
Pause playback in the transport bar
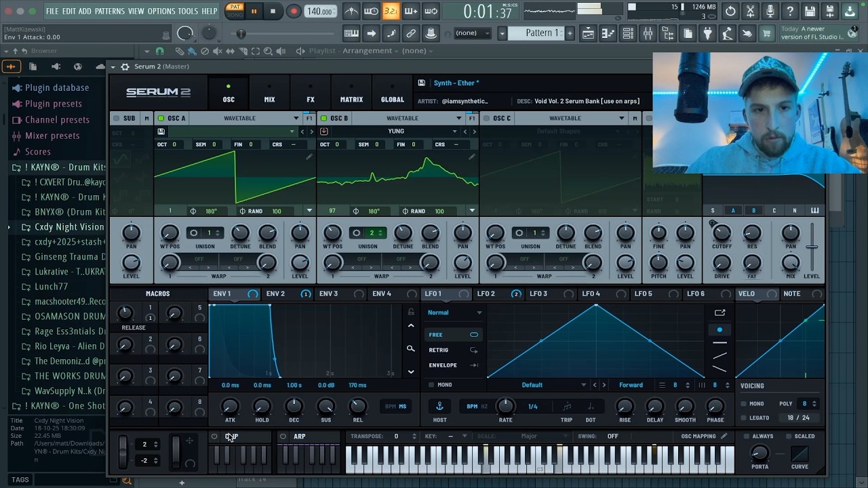tap(254, 11)
